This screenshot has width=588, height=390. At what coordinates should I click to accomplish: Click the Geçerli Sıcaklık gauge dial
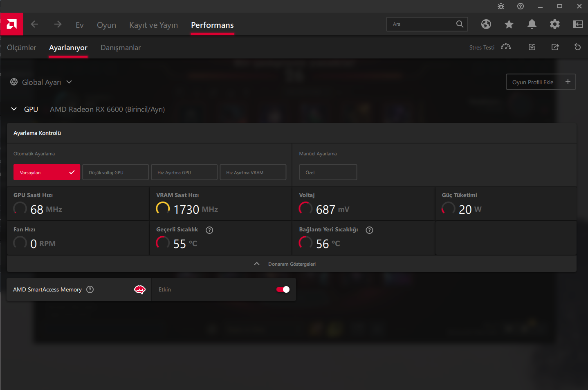163,243
